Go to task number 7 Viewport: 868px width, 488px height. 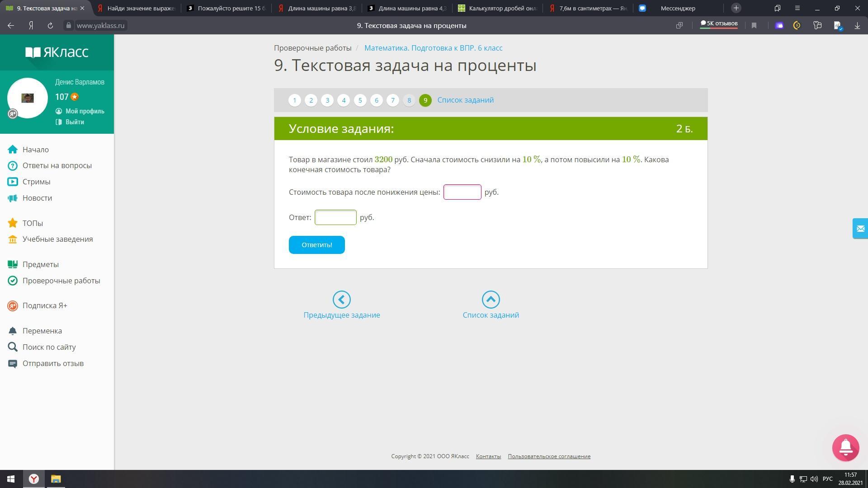(393, 100)
